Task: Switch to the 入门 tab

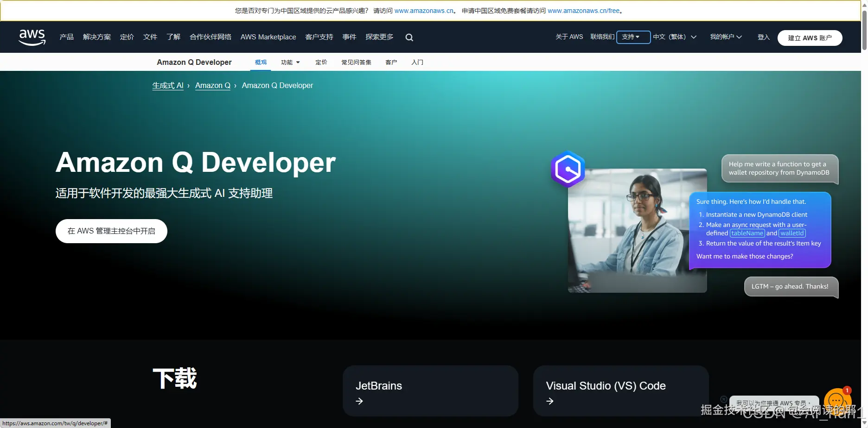Action: (417, 62)
